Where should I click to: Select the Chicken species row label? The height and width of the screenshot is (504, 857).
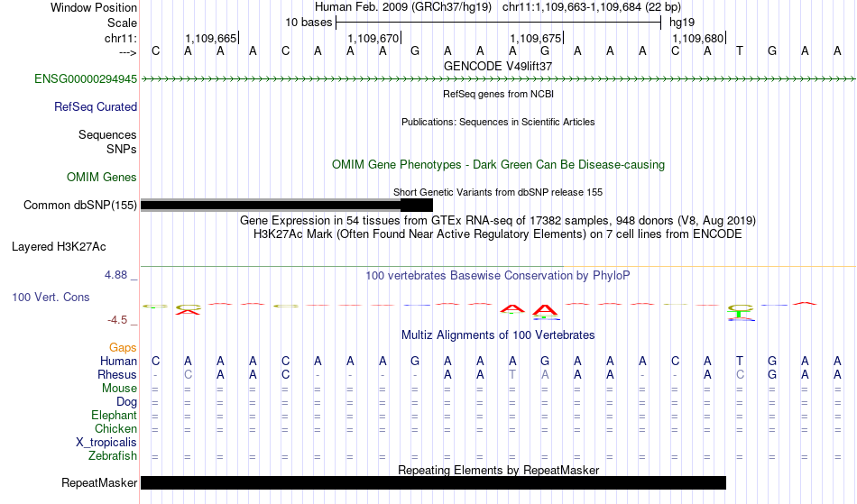point(115,428)
